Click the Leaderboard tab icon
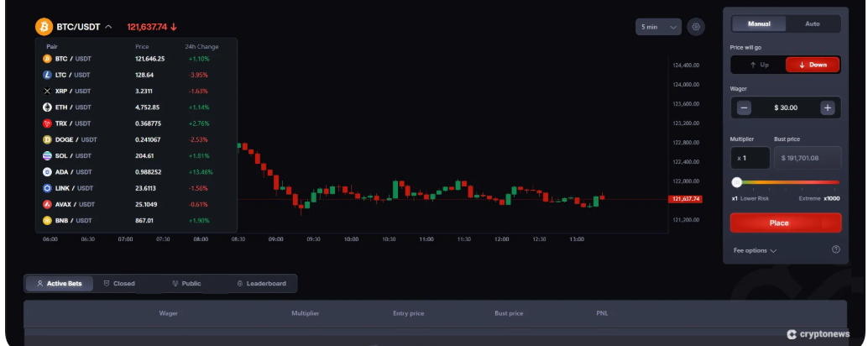This screenshot has width=868, height=346. pyautogui.click(x=240, y=284)
